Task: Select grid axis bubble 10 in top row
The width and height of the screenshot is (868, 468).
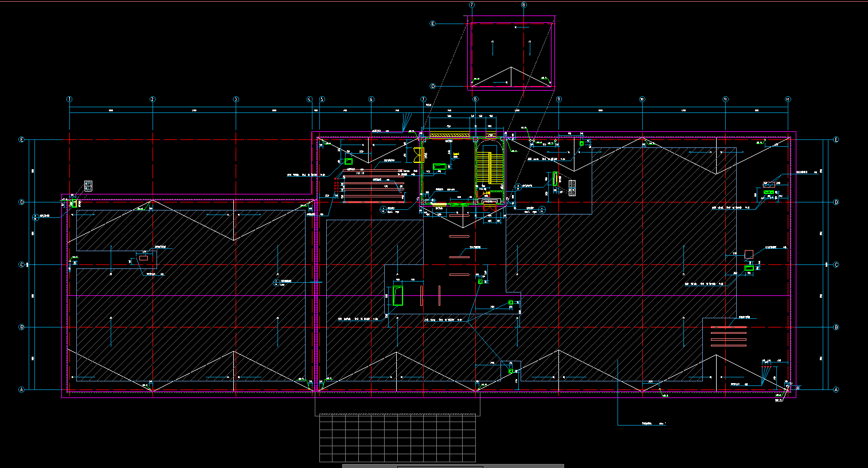Action: (642, 100)
